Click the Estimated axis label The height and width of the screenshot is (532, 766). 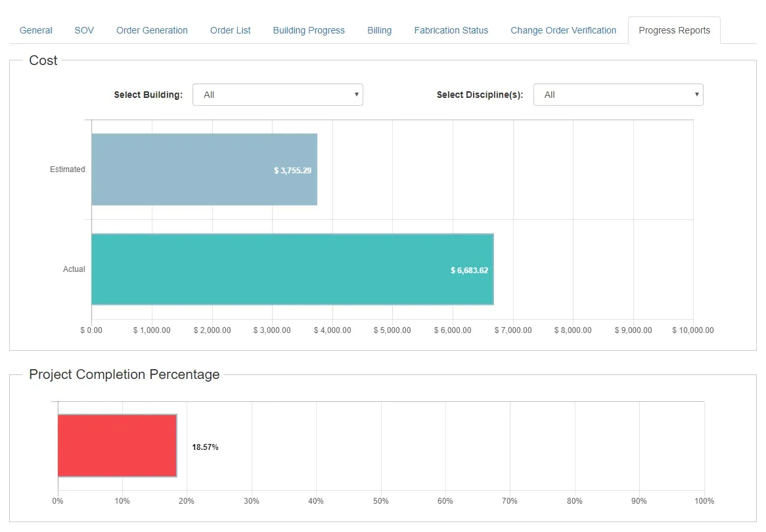coord(68,169)
